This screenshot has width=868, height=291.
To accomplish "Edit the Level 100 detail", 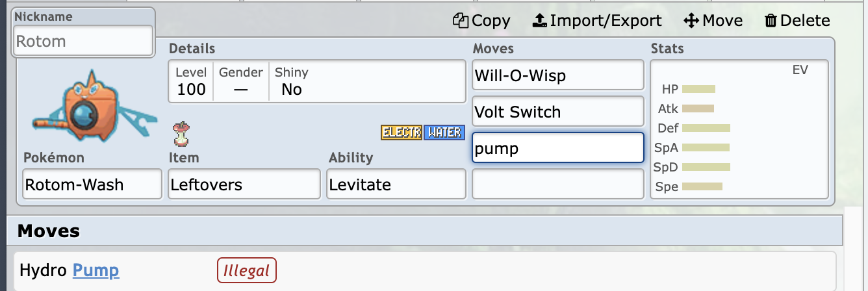I will click(x=191, y=81).
